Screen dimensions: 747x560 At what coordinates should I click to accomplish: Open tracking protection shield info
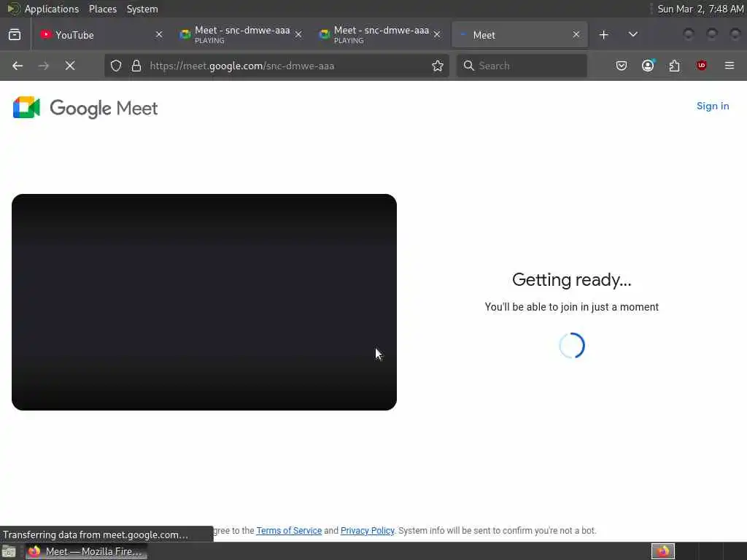click(116, 66)
